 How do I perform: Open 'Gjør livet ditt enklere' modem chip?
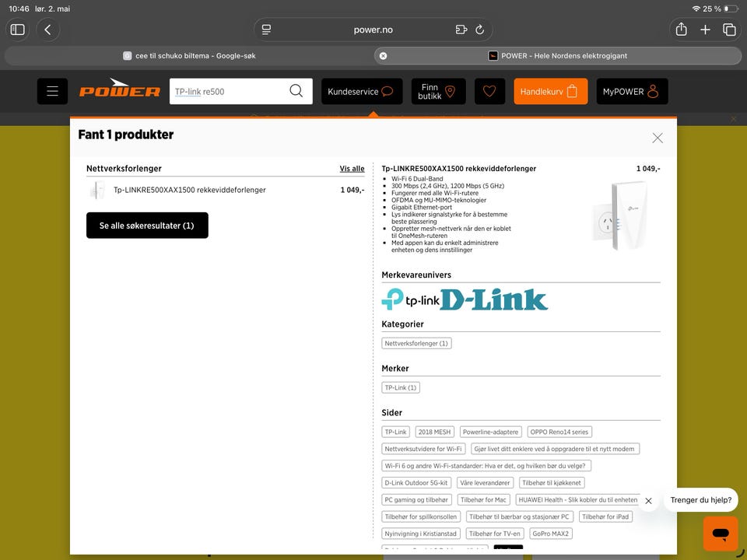[x=555, y=449]
